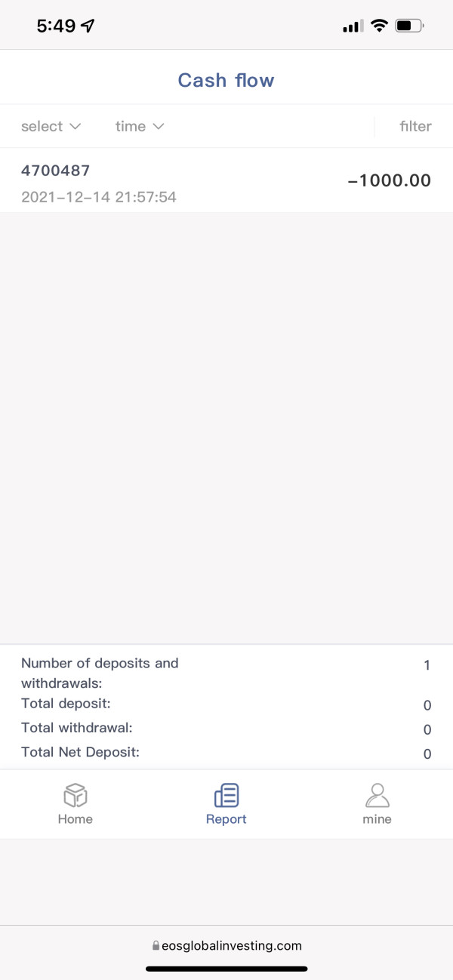Open the "select" filter label
Screen dimensions: 453x980
coord(42,126)
